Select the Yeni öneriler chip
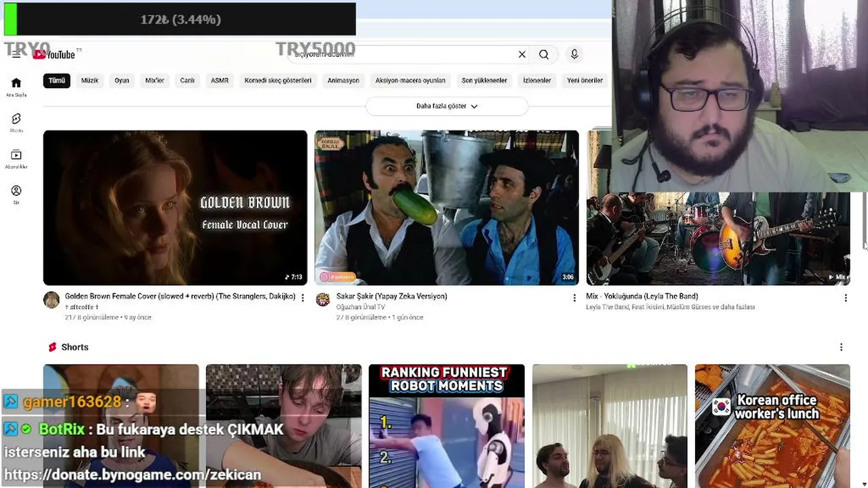The height and width of the screenshot is (488, 868). click(x=585, y=81)
